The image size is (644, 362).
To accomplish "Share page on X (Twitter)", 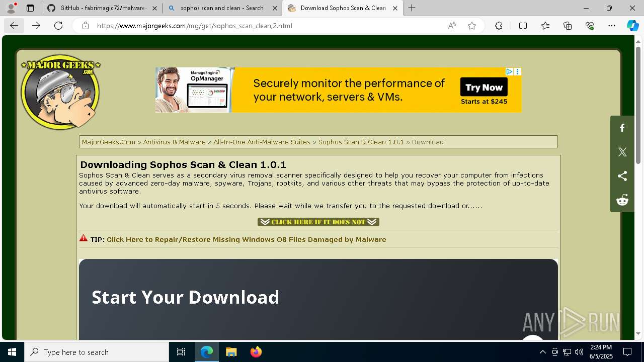I will pos(622,152).
